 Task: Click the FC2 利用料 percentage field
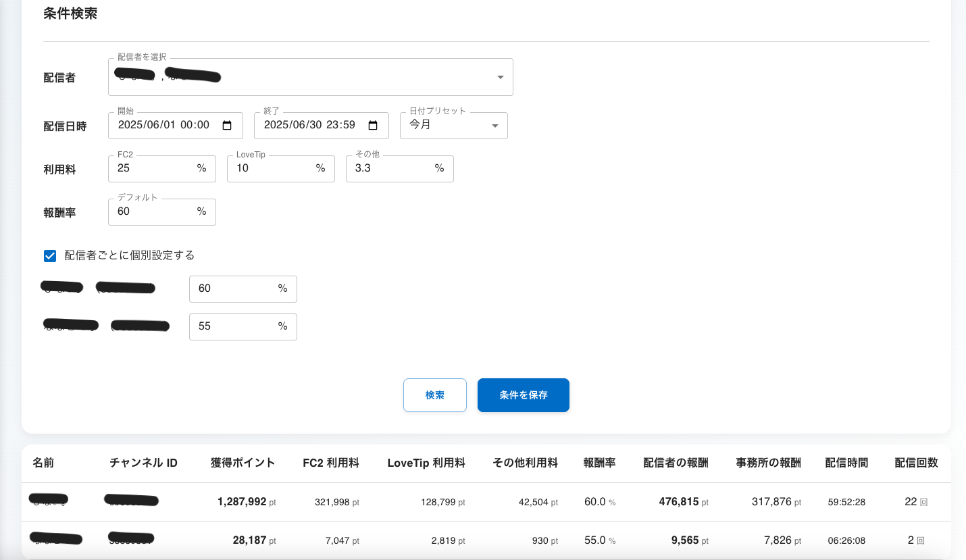(154, 169)
